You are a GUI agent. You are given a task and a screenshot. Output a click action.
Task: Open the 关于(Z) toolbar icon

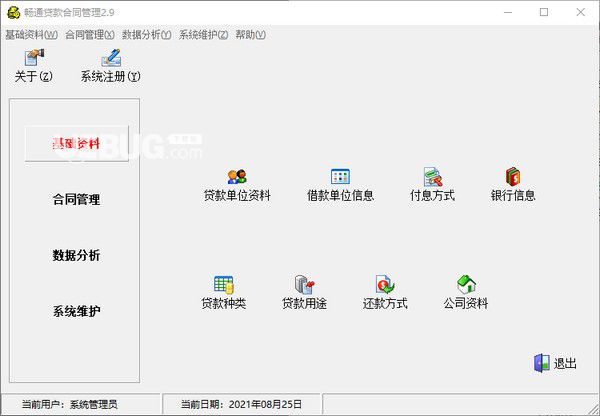pos(34,57)
